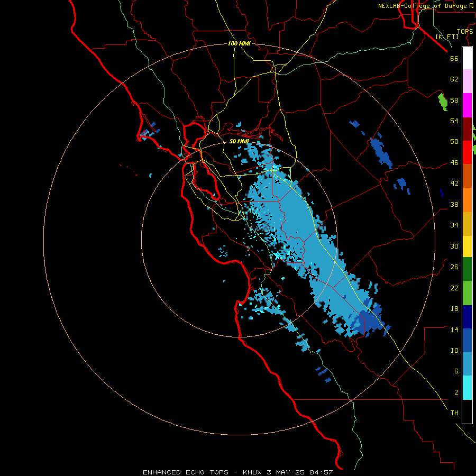This screenshot has width=476, height=476.
Task: Select the medium blue legend swatch
Action: click(x=467, y=340)
